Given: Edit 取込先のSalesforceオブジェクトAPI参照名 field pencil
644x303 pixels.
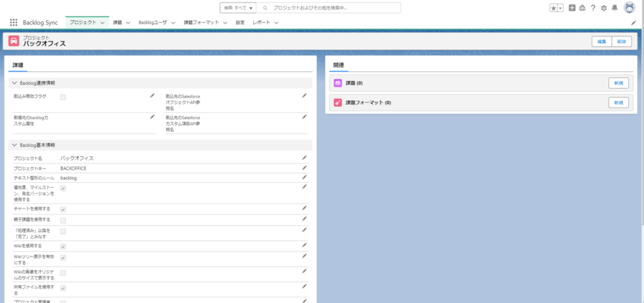Looking at the screenshot, I should [x=304, y=96].
